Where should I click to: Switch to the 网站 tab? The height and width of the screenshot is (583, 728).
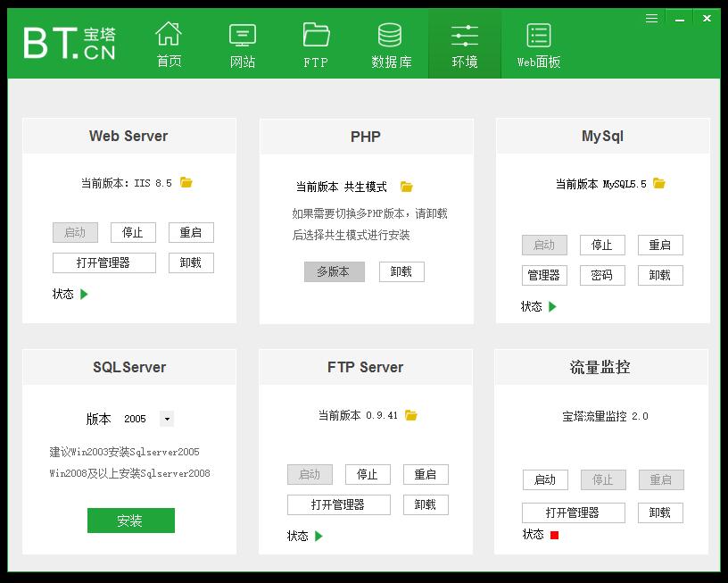pos(243,45)
